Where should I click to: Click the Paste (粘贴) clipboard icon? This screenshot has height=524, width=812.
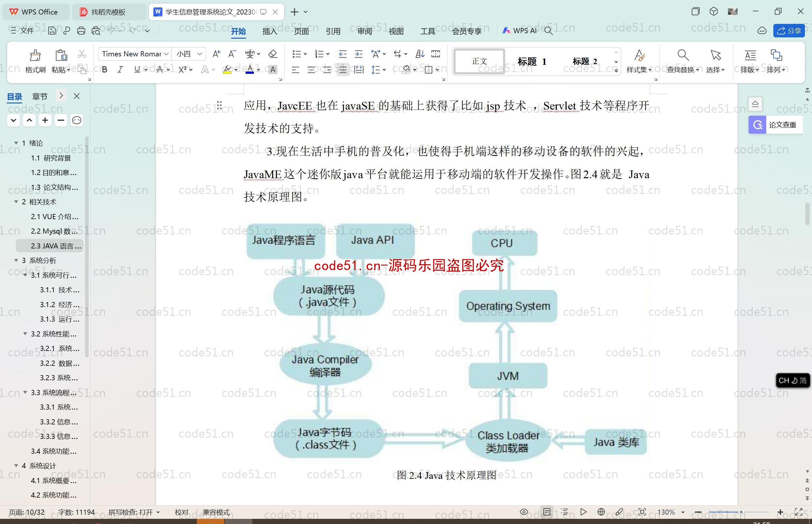click(x=61, y=55)
